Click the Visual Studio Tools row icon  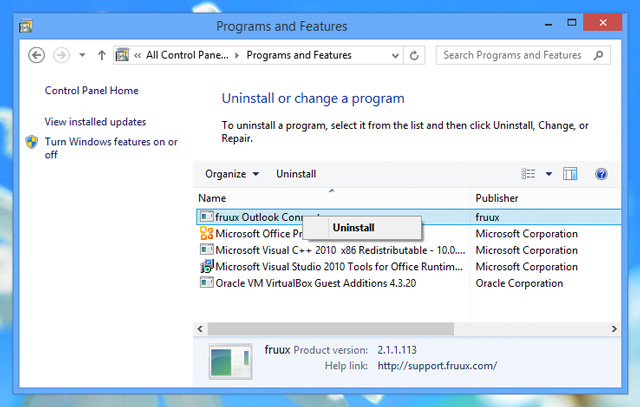[x=207, y=266]
